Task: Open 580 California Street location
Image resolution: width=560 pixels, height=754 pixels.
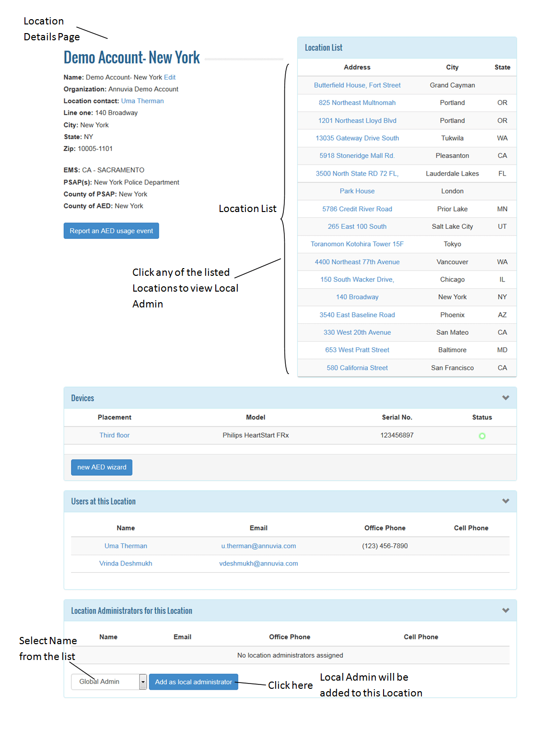Action: (357, 367)
